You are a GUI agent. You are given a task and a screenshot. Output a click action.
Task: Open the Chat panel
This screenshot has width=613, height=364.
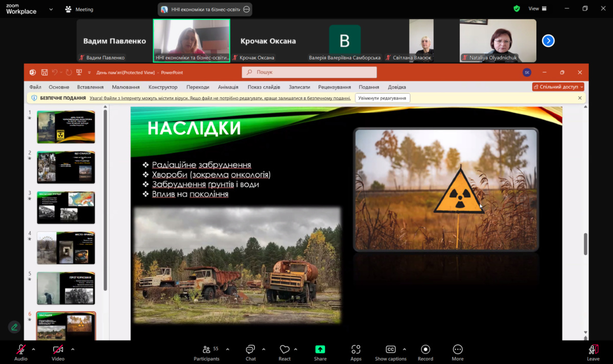pos(250,350)
